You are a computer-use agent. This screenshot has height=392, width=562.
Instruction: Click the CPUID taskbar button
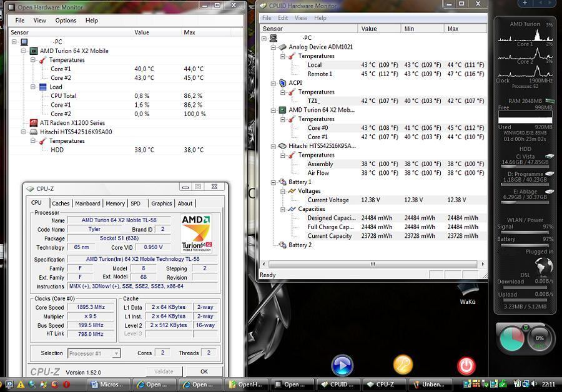pyautogui.click(x=338, y=385)
